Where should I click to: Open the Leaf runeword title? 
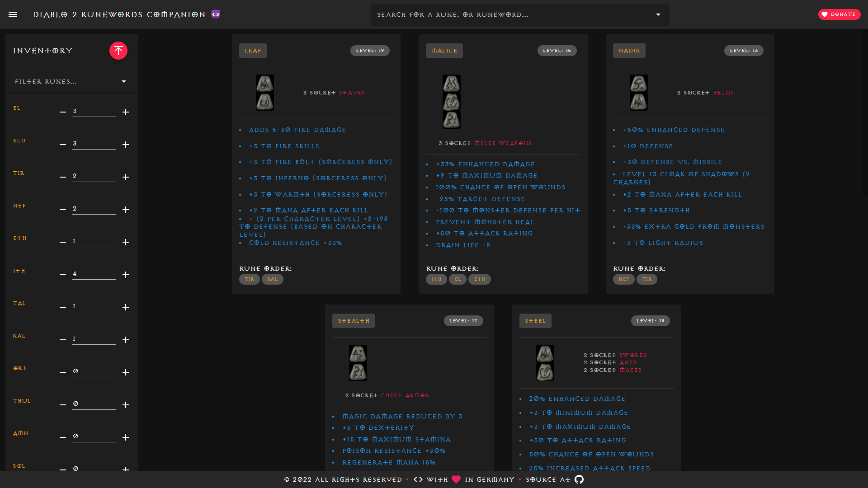[253, 51]
